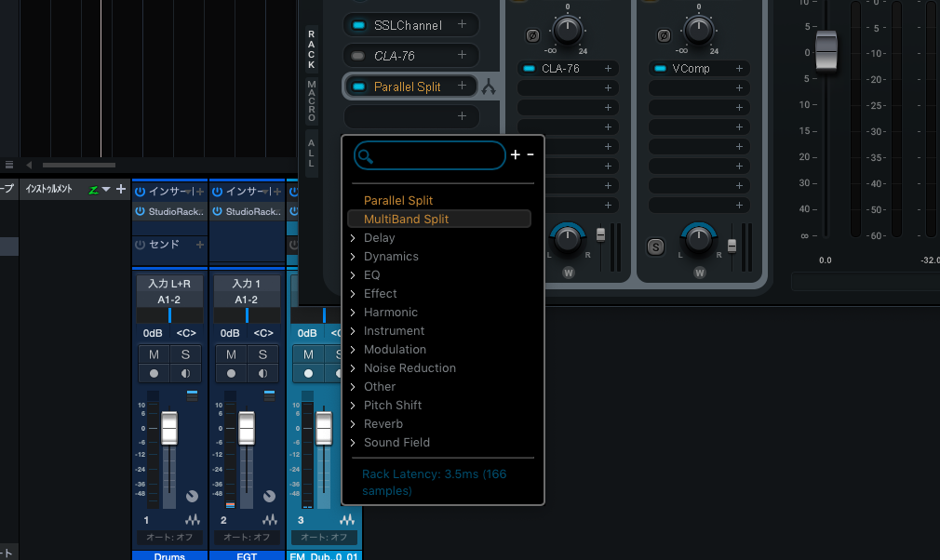Image resolution: width=940 pixels, height=560 pixels.
Task: Expand the Harmonic category
Action: point(353,312)
